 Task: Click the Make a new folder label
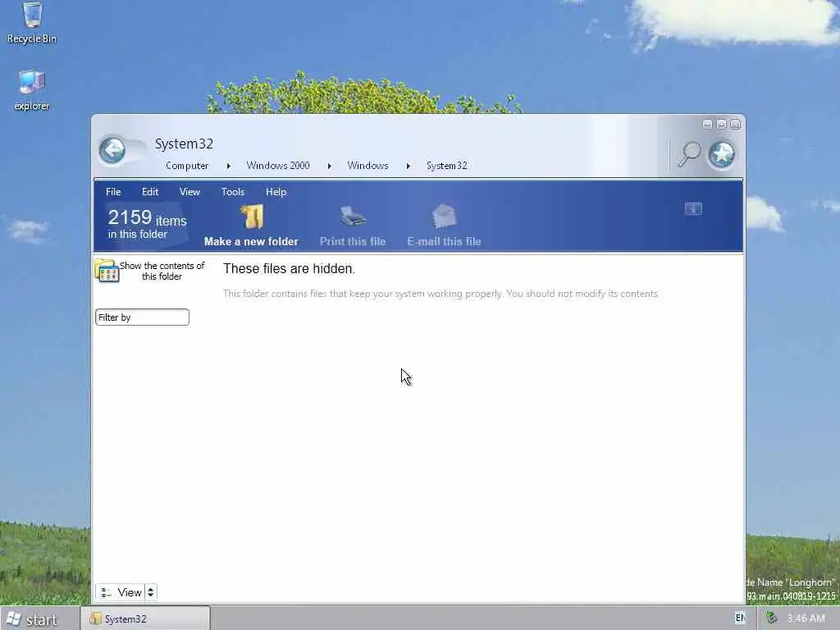click(251, 242)
